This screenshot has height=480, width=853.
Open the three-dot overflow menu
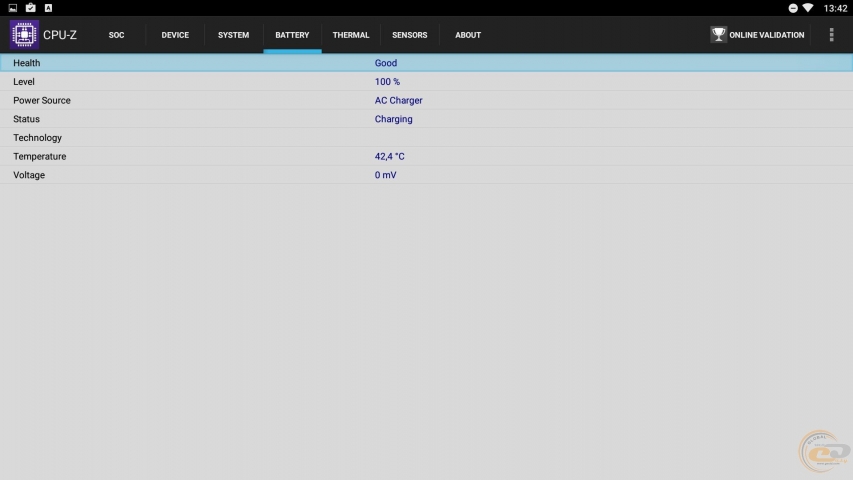831,35
